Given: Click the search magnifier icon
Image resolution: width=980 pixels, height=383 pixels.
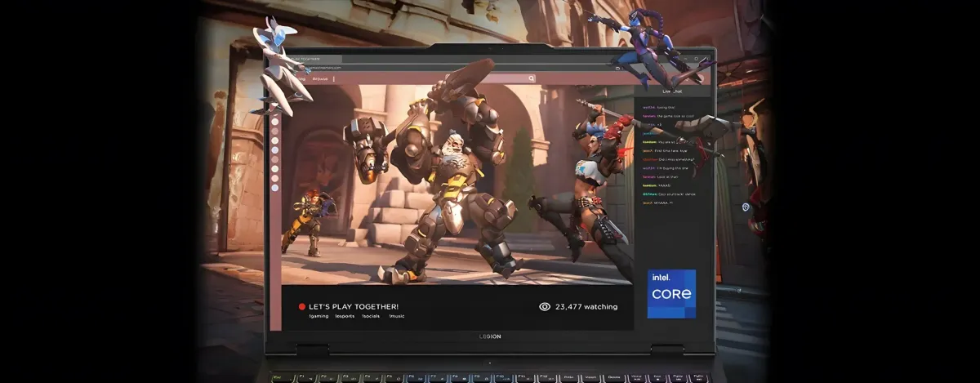Looking at the screenshot, I should (531, 78).
